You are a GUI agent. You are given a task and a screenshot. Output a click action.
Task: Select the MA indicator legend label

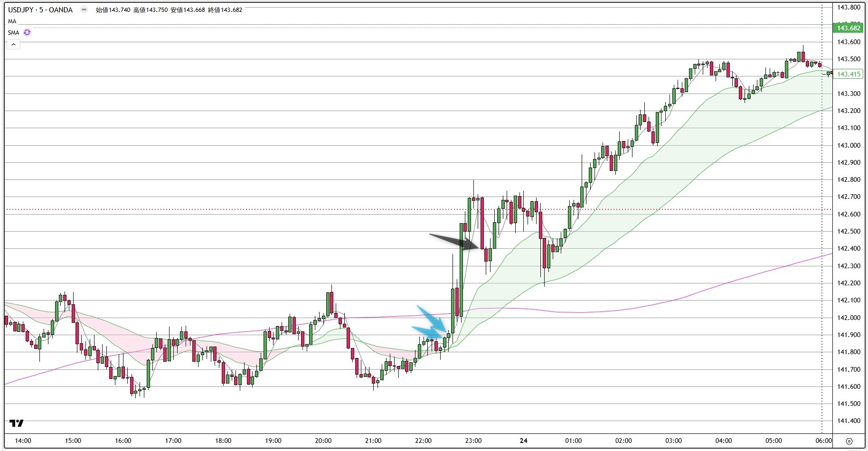pyautogui.click(x=12, y=21)
